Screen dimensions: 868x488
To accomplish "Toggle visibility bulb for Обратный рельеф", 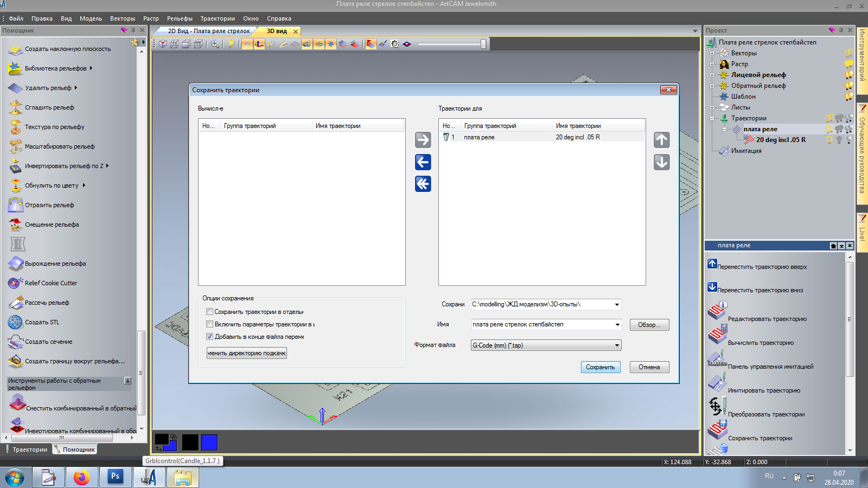I will point(849,86).
